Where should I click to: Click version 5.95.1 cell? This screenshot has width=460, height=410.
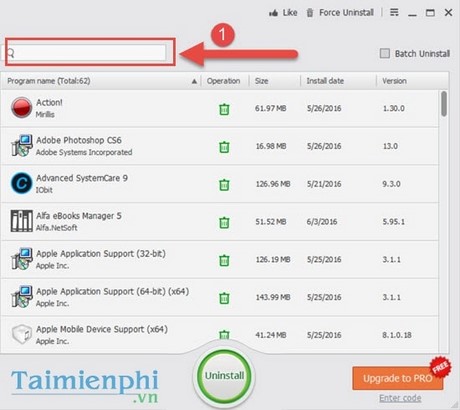pyautogui.click(x=394, y=222)
